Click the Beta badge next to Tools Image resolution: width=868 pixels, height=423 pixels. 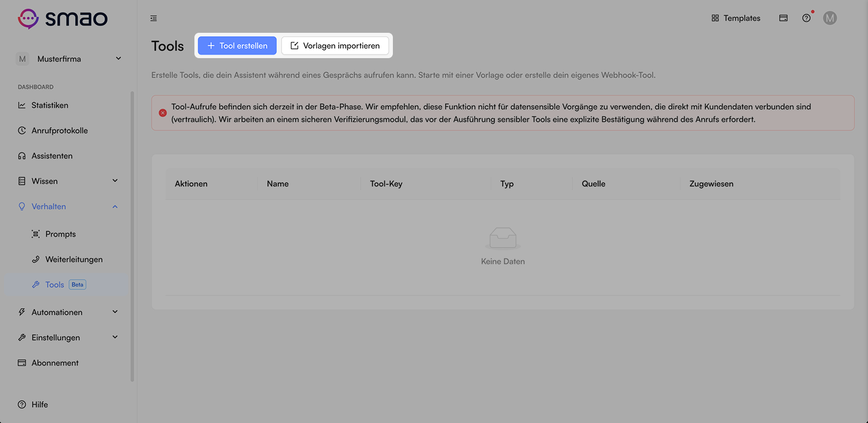77,285
